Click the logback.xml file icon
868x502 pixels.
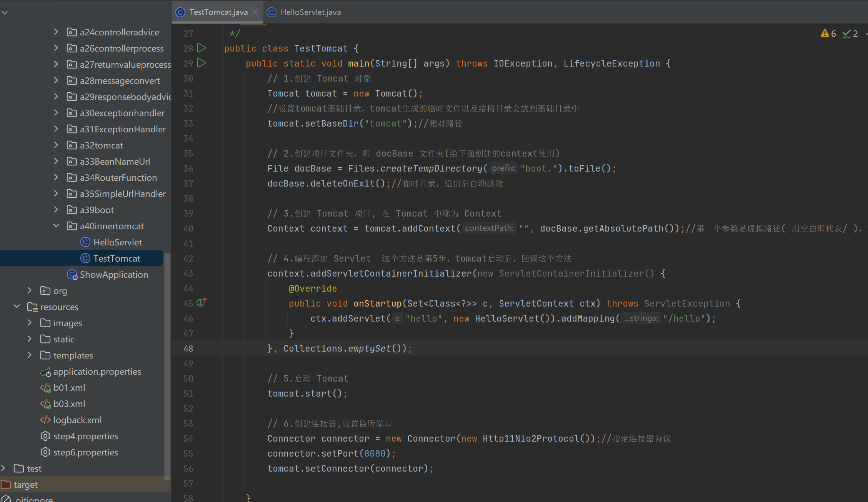(45, 420)
